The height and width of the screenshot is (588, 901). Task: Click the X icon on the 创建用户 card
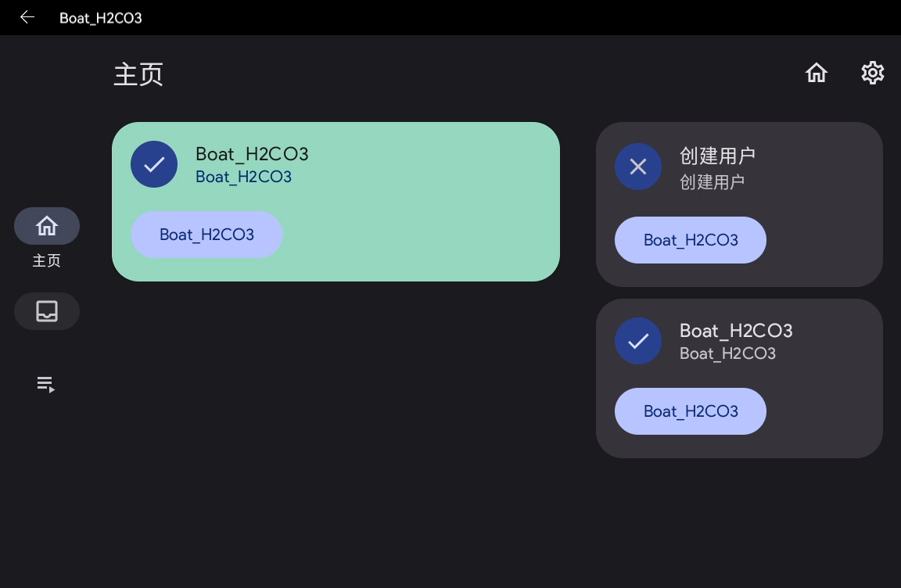coord(637,167)
